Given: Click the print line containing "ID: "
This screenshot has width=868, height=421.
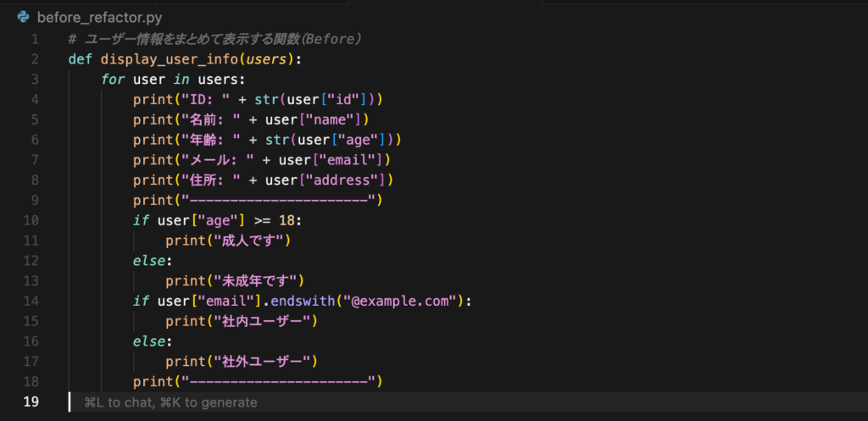Looking at the screenshot, I should click(x=258, y=100).
